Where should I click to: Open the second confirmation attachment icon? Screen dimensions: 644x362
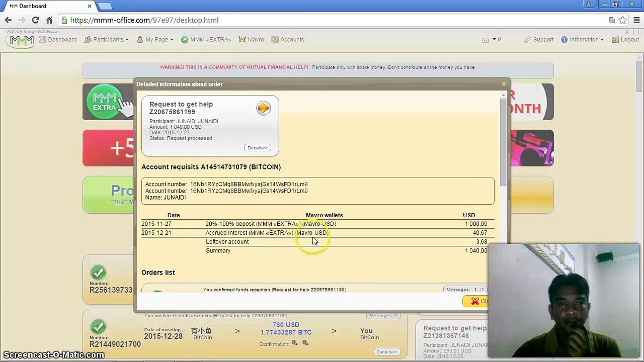pyautogui.click(x=305, y=343)
